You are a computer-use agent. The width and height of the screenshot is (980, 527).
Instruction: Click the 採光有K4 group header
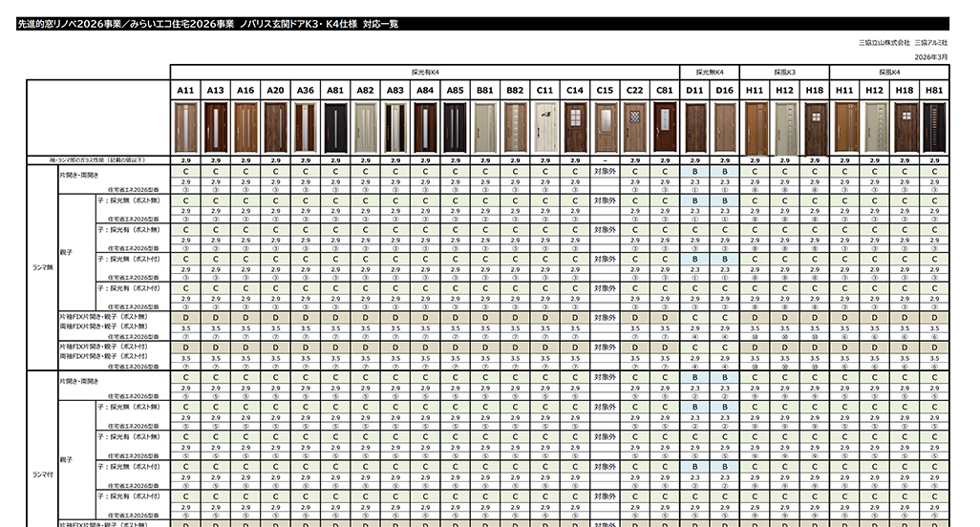[x=424, y=72]
